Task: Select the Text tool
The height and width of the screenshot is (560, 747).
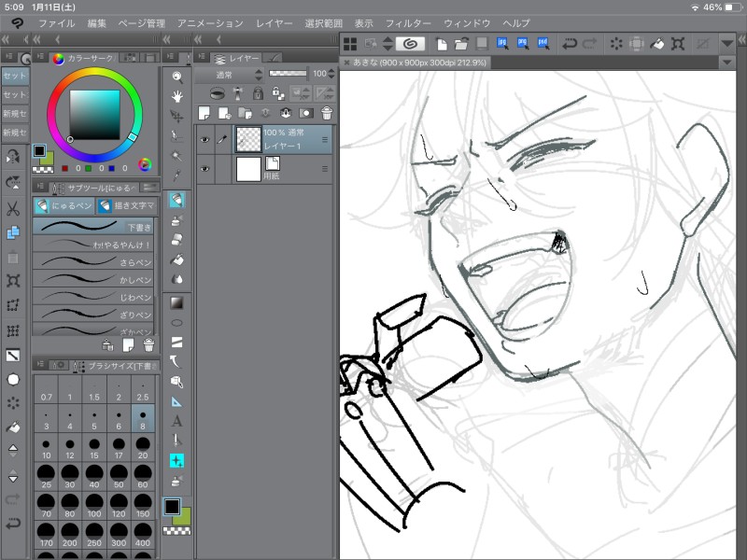Action: point(176,421)
